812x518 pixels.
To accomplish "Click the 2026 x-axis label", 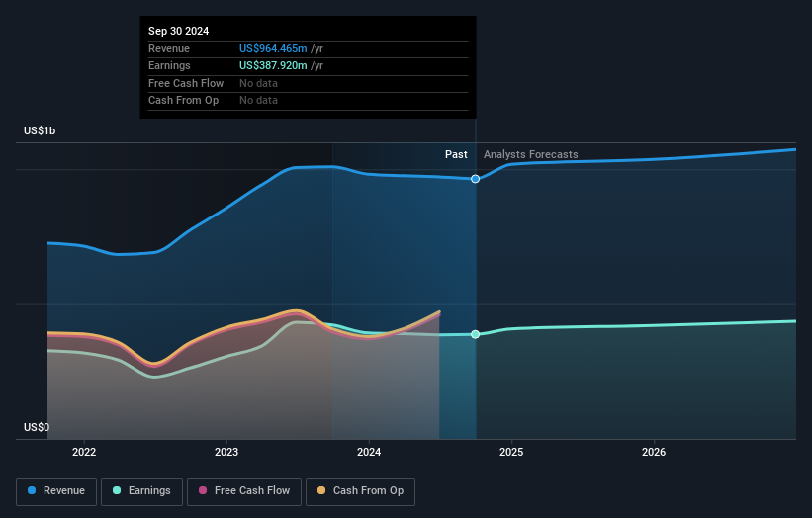I will click(x=654, y=452).
